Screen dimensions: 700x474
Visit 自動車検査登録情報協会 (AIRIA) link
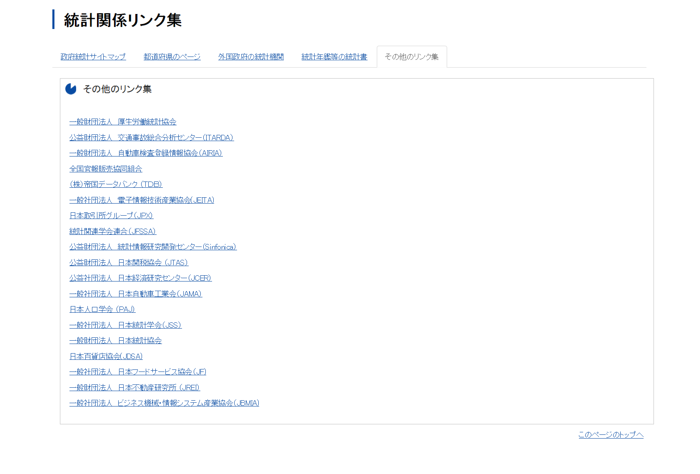(x=146, y=153)
